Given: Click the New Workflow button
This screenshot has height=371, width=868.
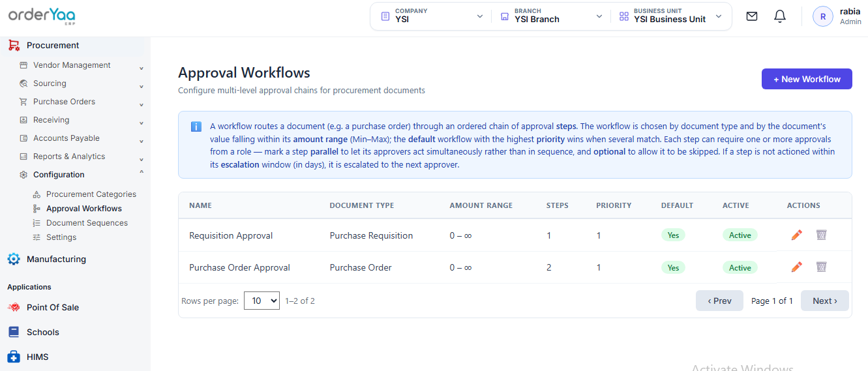Looking at the screenshot, I should (807, 79).
